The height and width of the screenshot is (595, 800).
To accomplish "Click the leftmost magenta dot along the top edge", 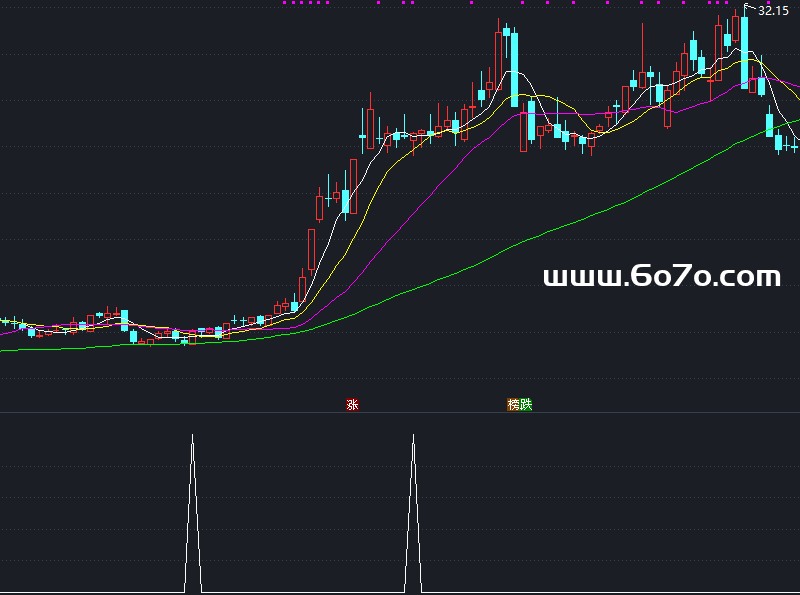I will click(x=285, y=3).
